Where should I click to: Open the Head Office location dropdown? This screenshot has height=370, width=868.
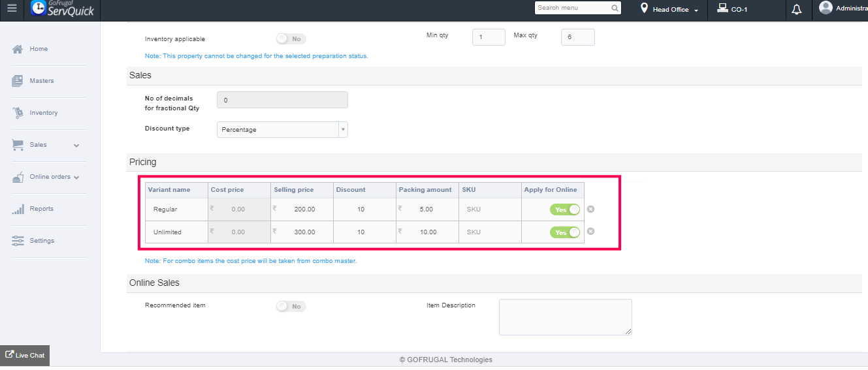tap(675, 10)
